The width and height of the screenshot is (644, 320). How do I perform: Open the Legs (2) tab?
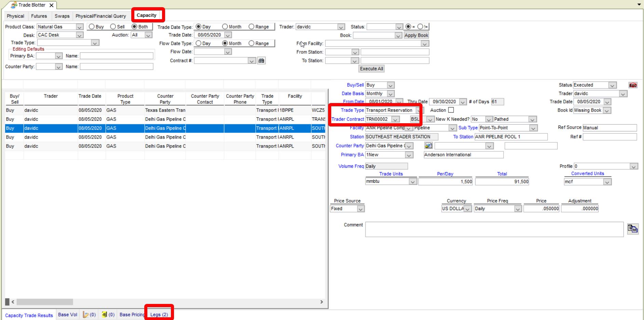(159, 315)
